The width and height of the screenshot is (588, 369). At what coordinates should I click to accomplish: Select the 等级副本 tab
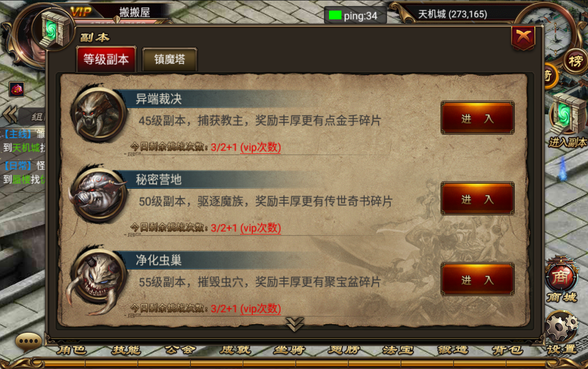pos(106,59)
